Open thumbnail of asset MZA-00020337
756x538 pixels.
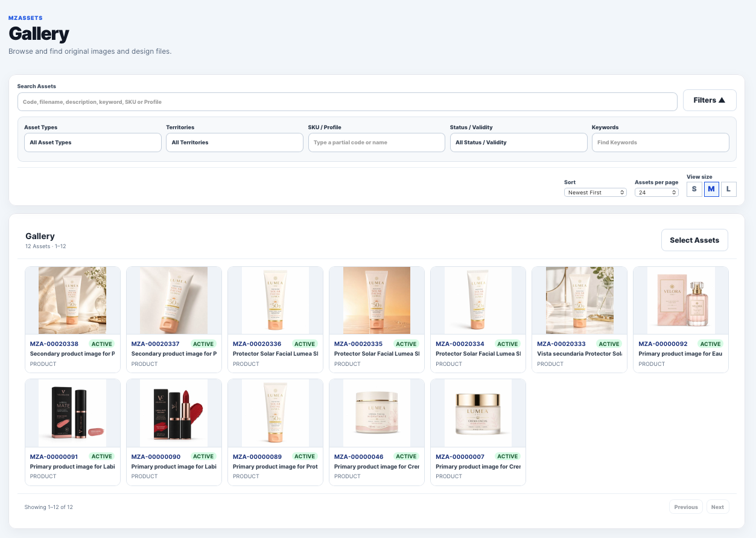click(x=174, y=301)
